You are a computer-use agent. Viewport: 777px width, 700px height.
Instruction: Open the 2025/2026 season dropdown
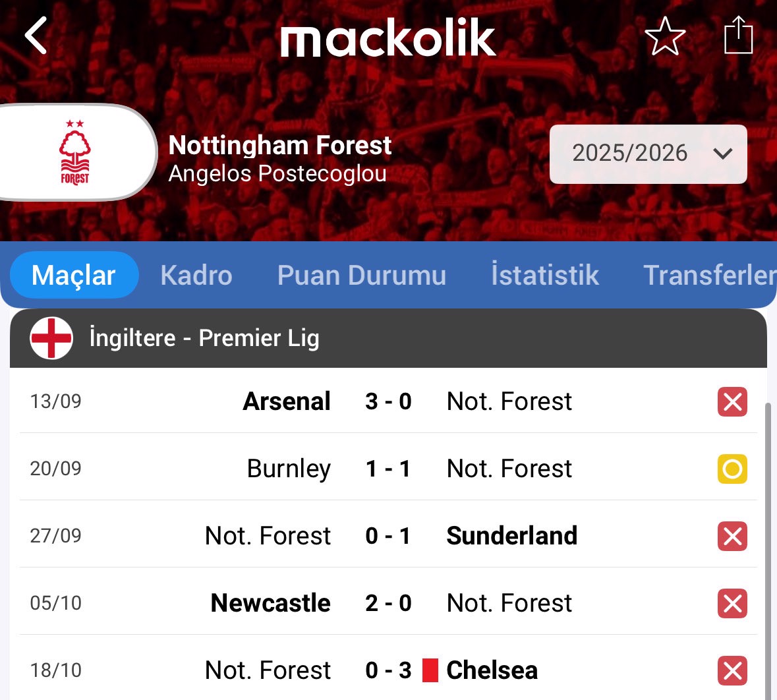[x=648, y=154]
